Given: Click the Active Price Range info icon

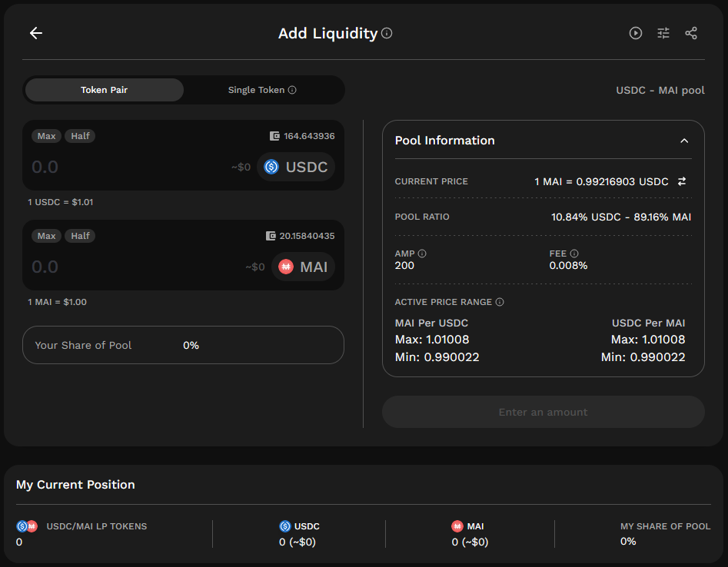Looking at the screenshot, I should [x=500, y=301].
